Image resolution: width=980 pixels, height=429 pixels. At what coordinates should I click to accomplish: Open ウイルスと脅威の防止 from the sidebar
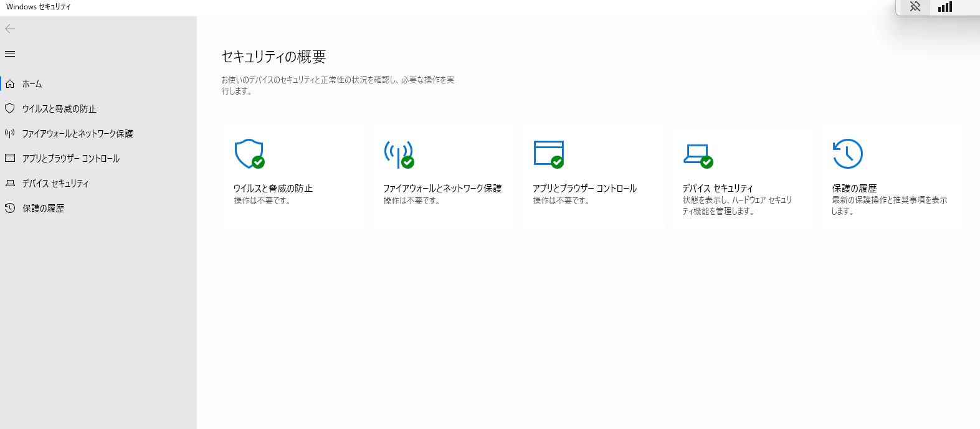(x=59, y=108)
